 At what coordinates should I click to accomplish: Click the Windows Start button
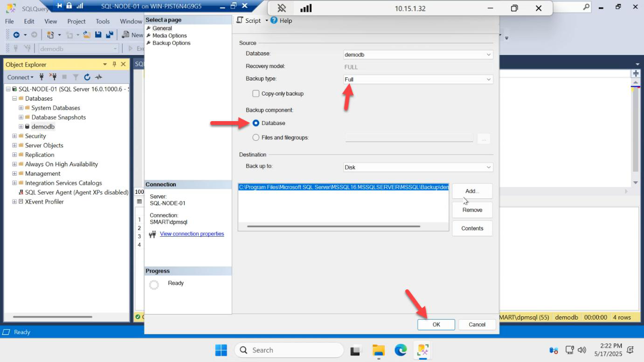221,350
